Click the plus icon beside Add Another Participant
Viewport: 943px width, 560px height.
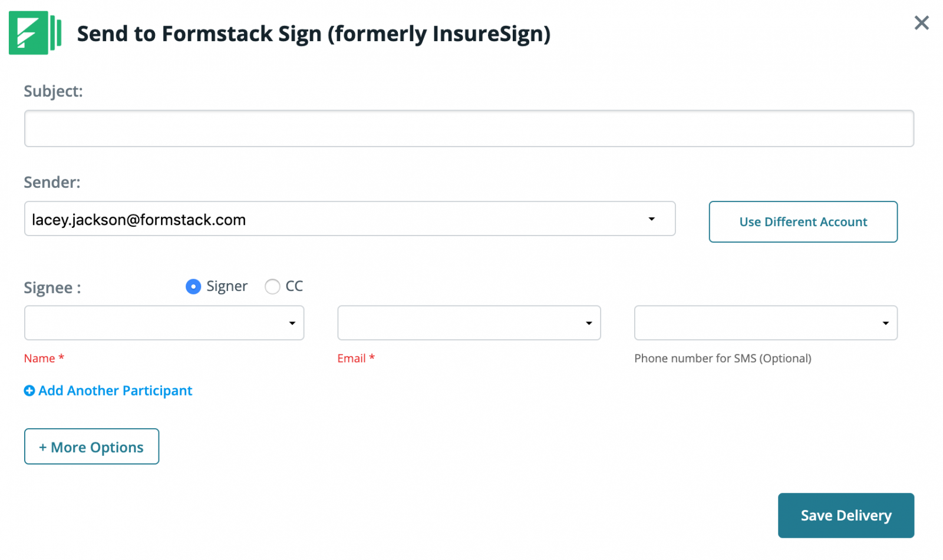(x=29, y=390)
